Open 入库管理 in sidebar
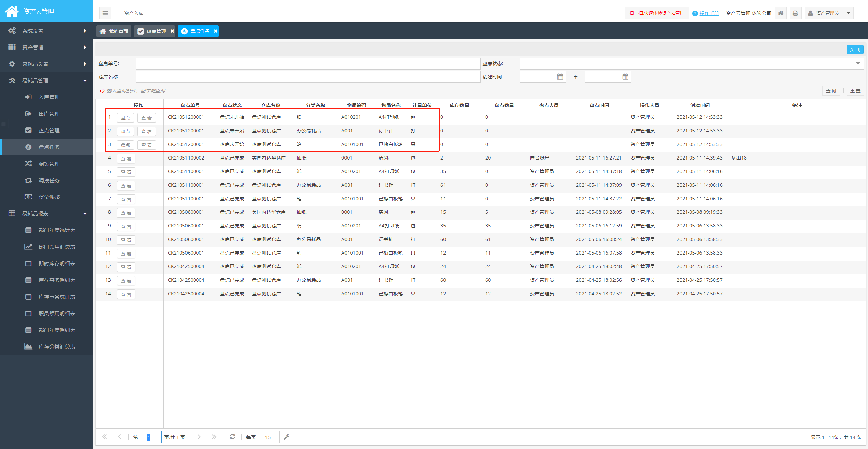 pyautogui.click(x=46, y=97)
